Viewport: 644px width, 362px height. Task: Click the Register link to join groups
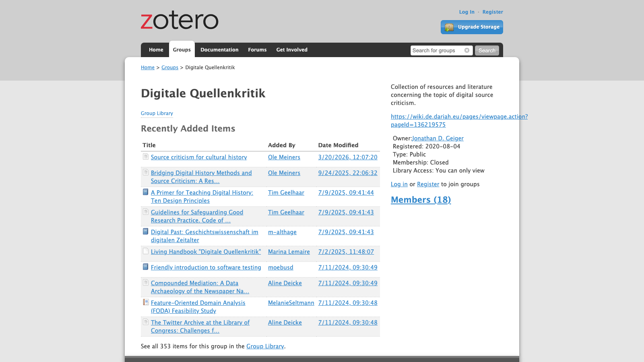click(x=428, y=184)
